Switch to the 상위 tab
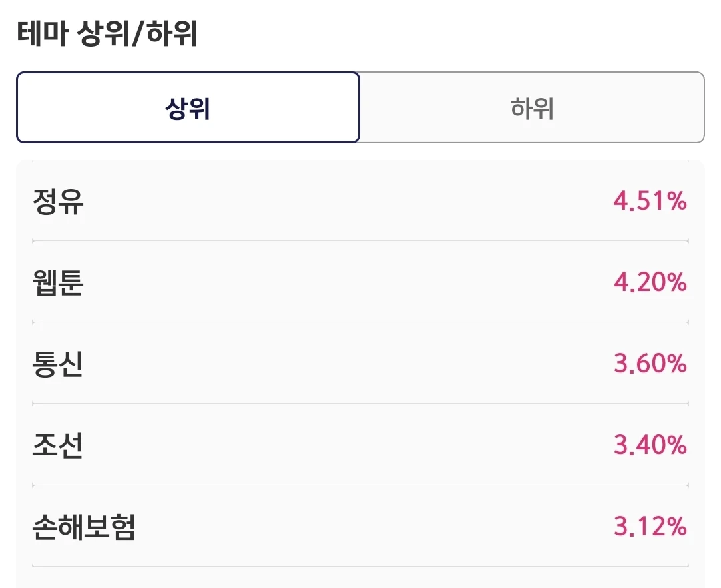Viewport: 721px width, 588px height. 188,107
